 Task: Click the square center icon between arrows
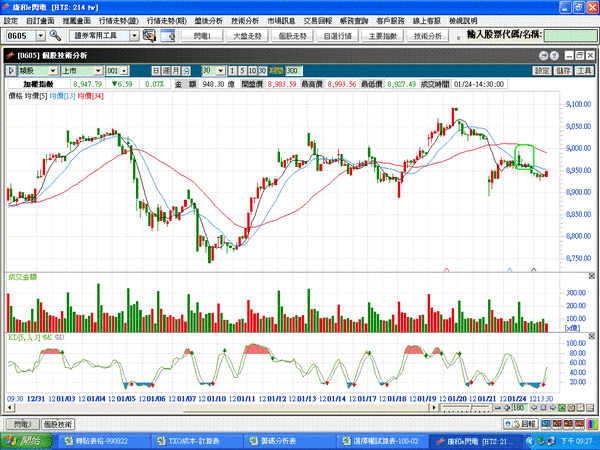[543, 408]
